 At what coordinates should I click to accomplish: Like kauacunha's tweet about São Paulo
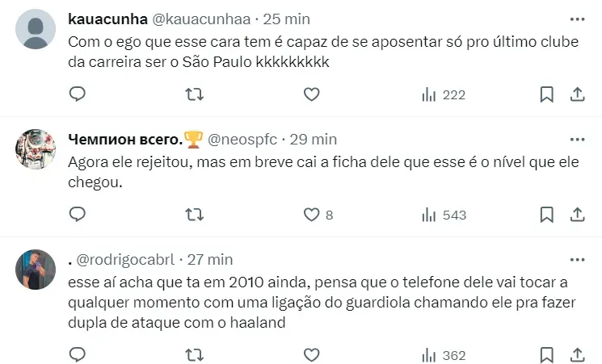click(311, 94)
